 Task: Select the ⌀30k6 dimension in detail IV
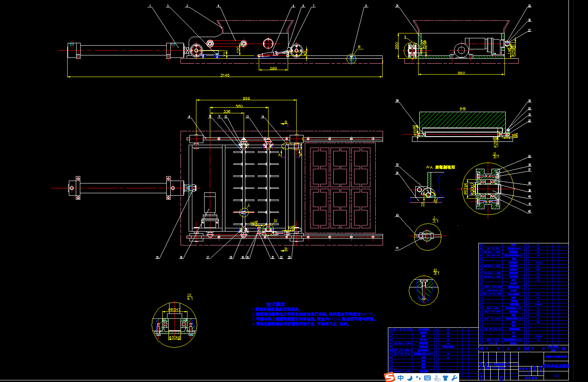pyautogui.click(x=174, y=337)
